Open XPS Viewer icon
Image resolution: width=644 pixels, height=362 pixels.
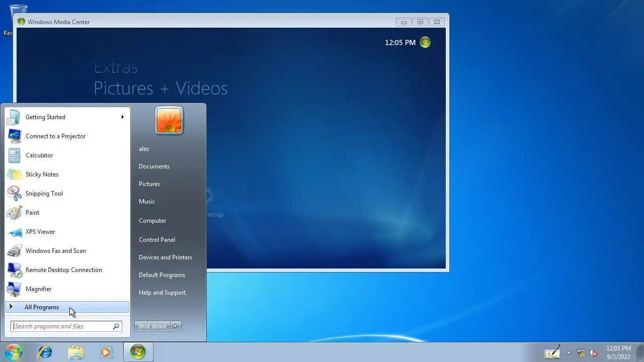[14, 232]
